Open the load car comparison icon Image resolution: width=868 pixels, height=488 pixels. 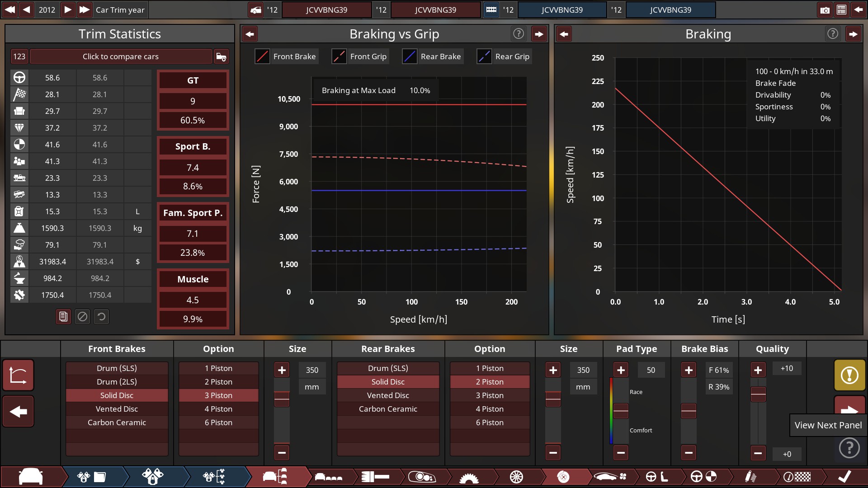[221, 56]
